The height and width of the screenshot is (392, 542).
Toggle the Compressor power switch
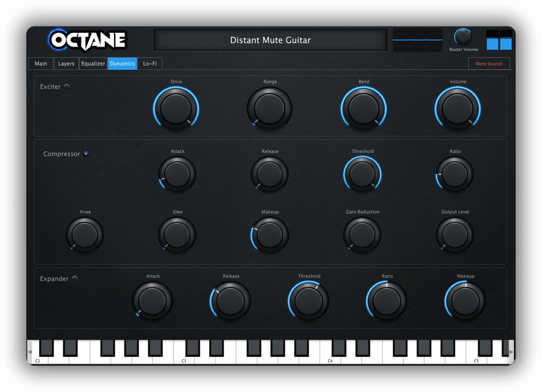(86, 154)
